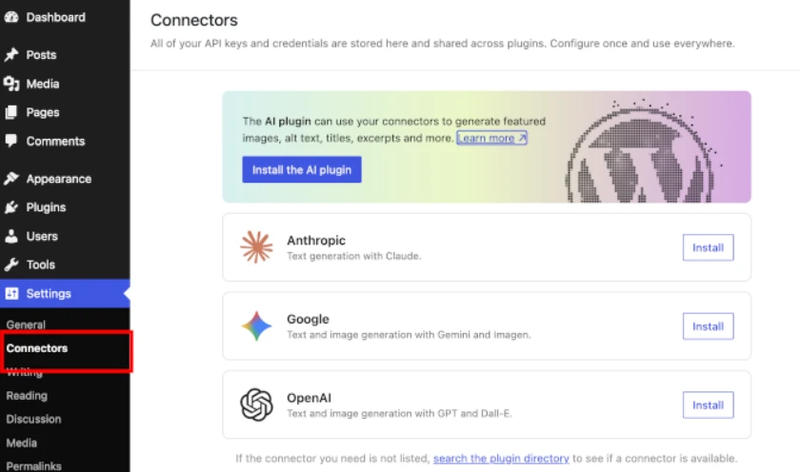Install the Anthropic connector
The width and height of the screenshot is (800, 472).
708,247
